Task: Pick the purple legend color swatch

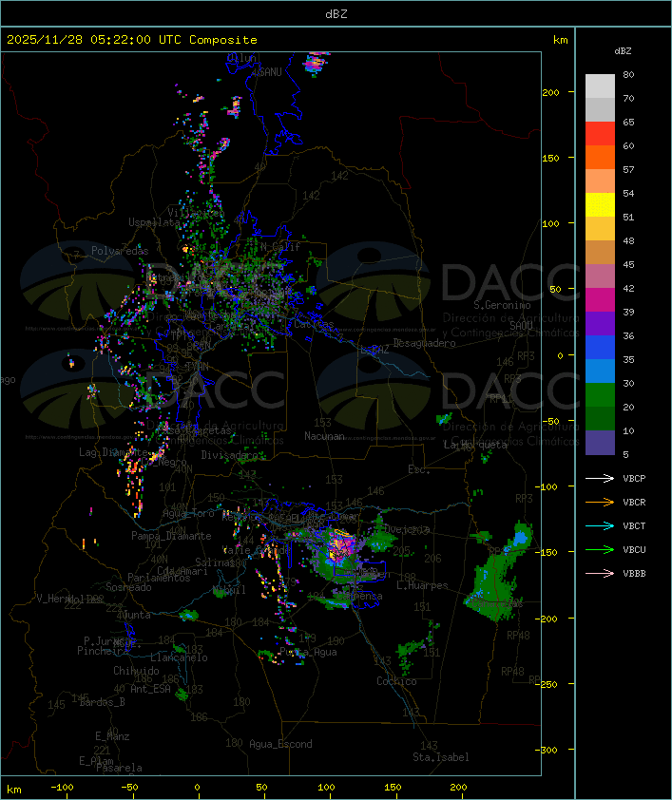Action: coord(600,323)
